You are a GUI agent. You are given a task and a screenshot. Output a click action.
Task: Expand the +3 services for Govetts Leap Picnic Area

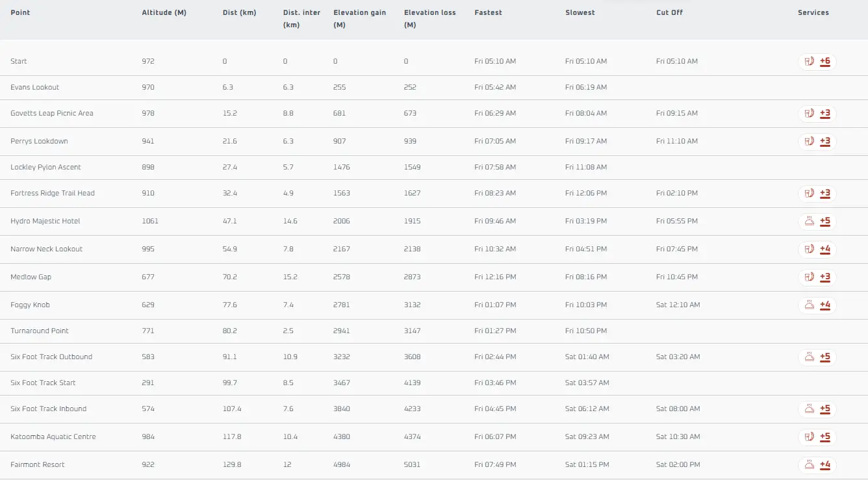[x=825, y=113]
